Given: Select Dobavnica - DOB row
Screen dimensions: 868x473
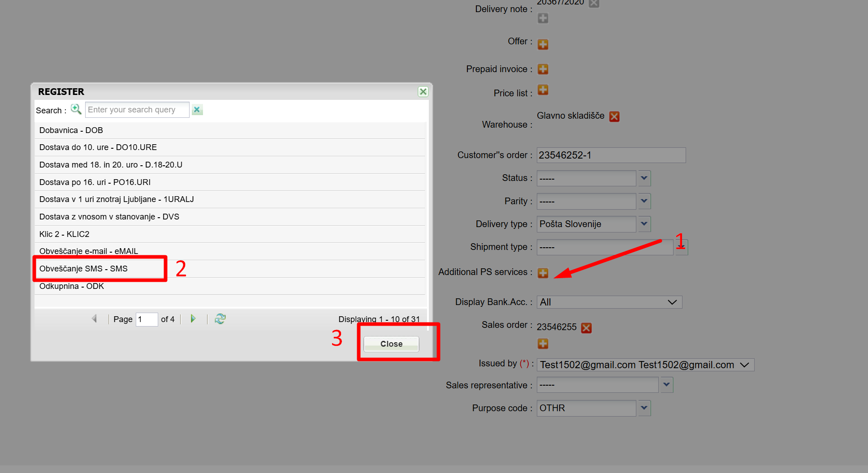Looking at the screenshot, I should point(230,130).
